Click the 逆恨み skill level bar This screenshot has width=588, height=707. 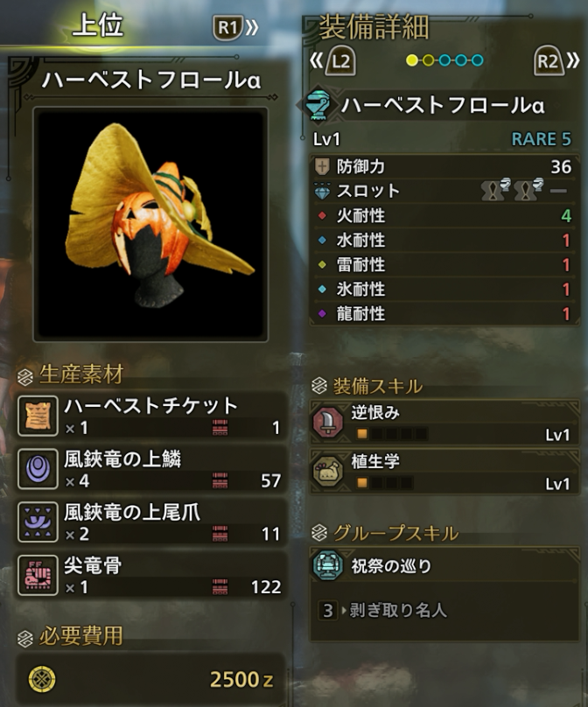point(391,434)
